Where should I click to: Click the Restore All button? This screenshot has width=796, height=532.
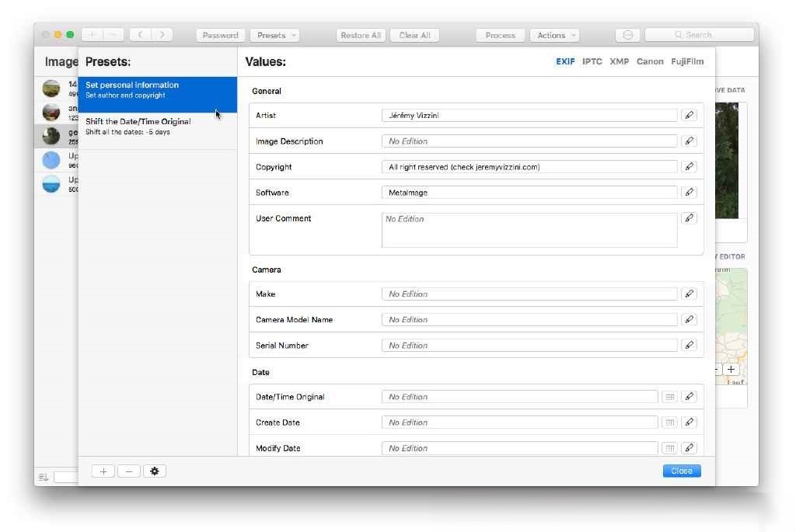(361, 35)
